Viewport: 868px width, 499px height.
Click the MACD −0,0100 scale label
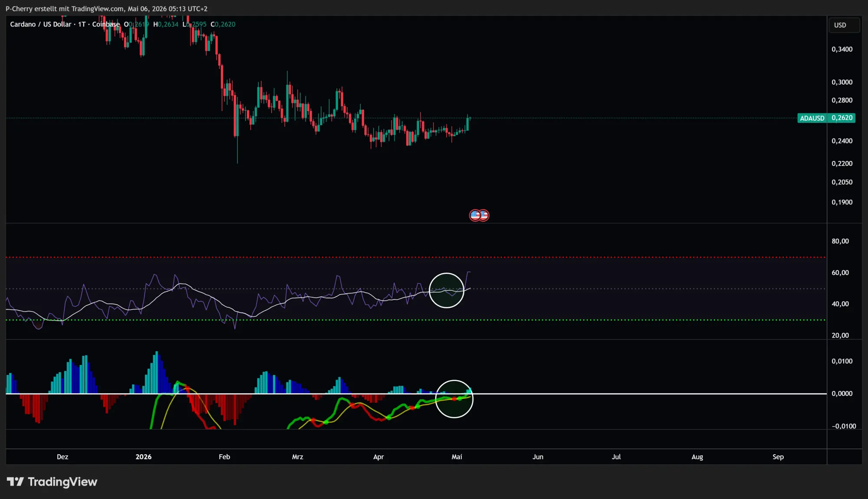pos(844,427)
